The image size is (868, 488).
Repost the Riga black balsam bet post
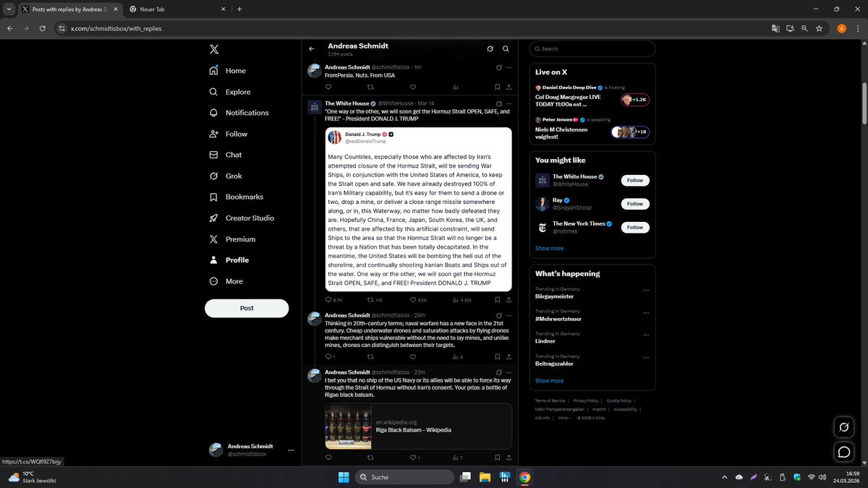pos(371,458)
